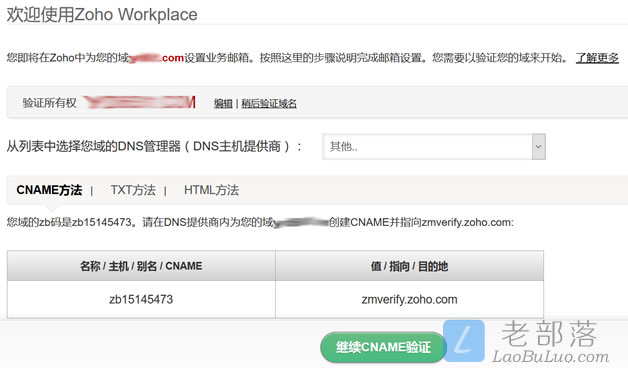Click the 继续CNAME验证 button
The height and width of the screenshot is (368, 628).
tap(383, 347)
